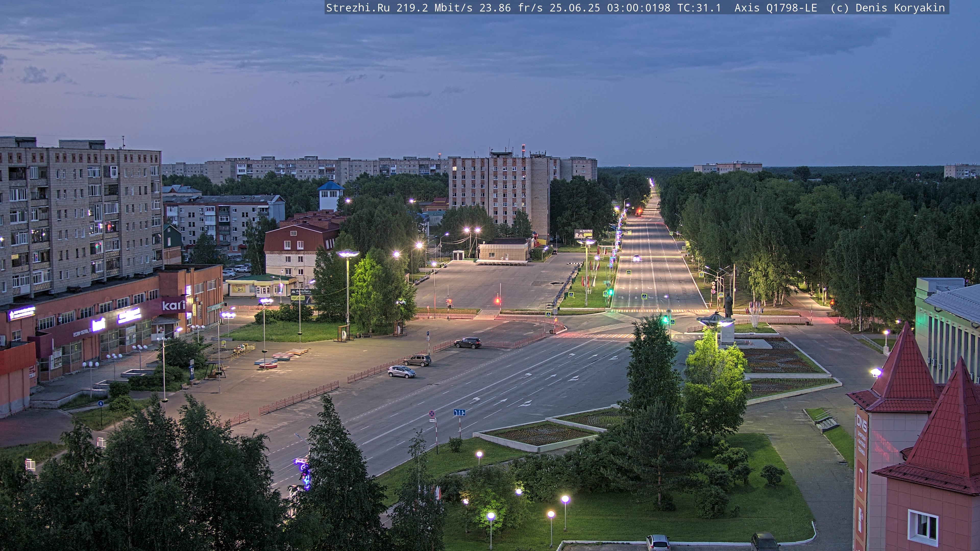980x551 pixels.
Task: Click the "Strezhi.Ru" text in the overlay
Action: (358, 8)
